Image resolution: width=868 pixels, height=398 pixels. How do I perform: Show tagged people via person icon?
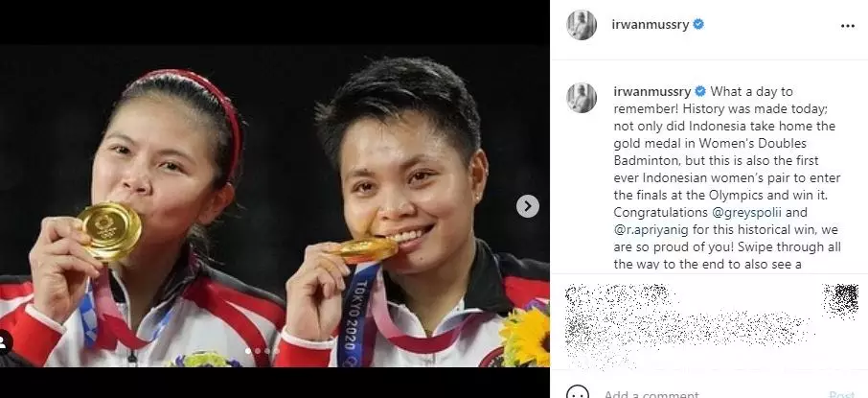5,342
